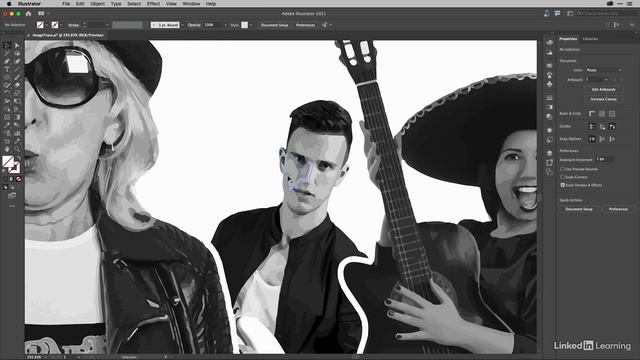Click the None color mode icon

(18, 179)
